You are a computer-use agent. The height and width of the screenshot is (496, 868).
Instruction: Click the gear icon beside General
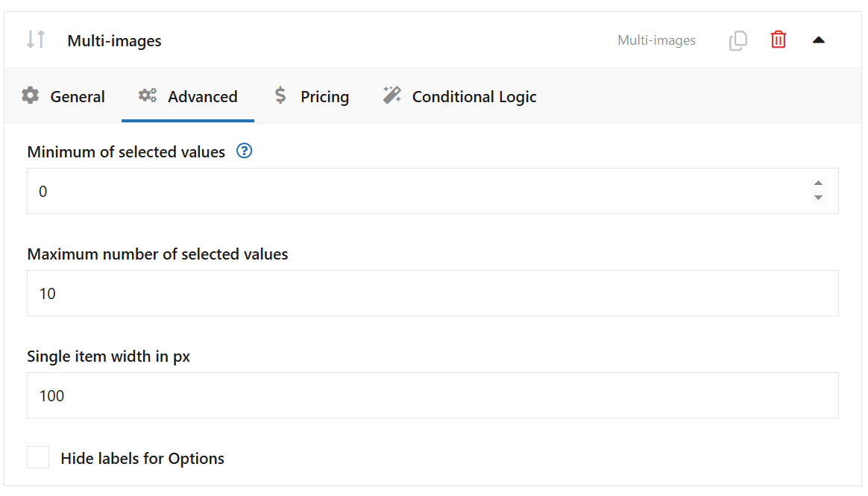[x=30, y=95]
